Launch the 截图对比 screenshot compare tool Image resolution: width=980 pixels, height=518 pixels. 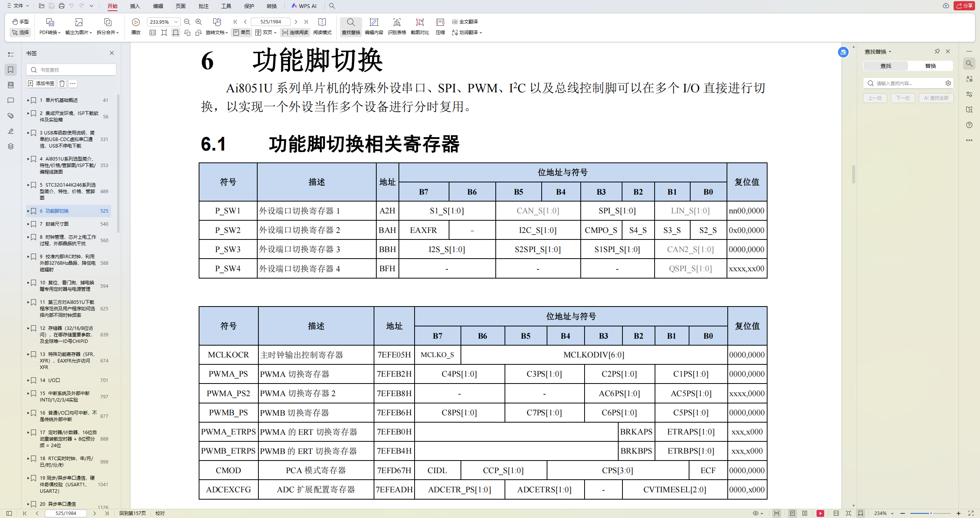click(x=420, y=26)
